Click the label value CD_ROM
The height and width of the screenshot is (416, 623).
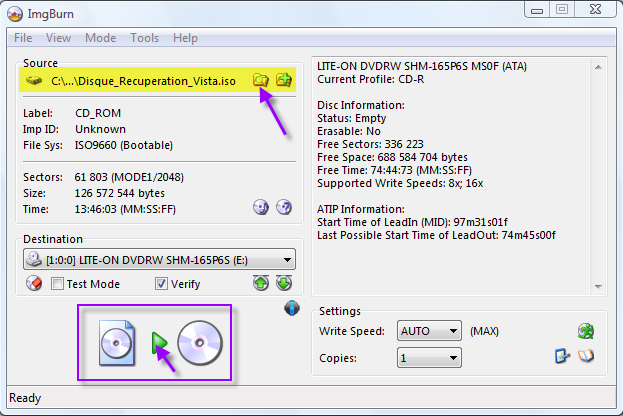(x=98, y=113)
